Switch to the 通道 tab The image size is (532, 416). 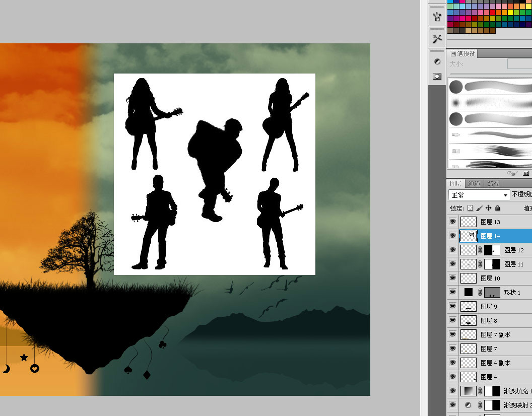coord(475,183)
